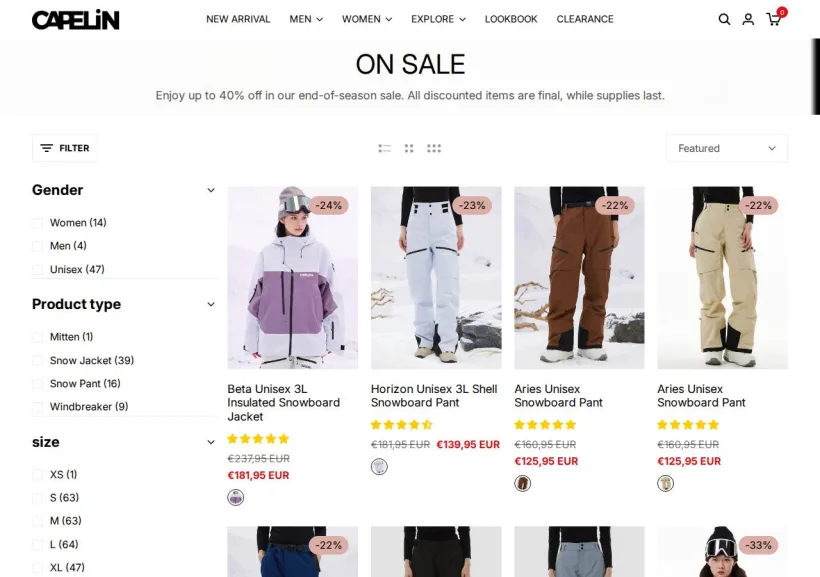Switch to two-column grid view icon
The width and height of the screenshot is (820, 577).
pyautogui.click(x=409, y=149)
